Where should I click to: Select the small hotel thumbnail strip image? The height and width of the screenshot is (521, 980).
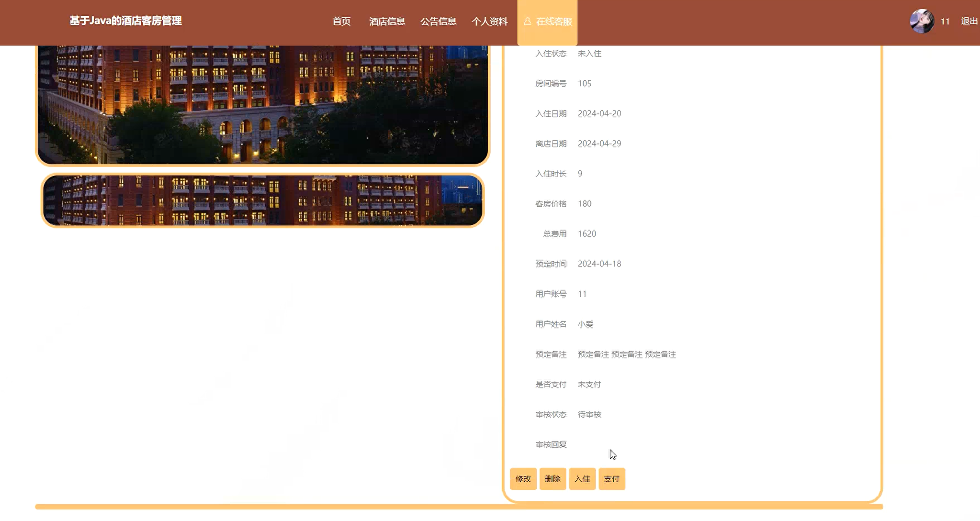[x=263, y=200]
